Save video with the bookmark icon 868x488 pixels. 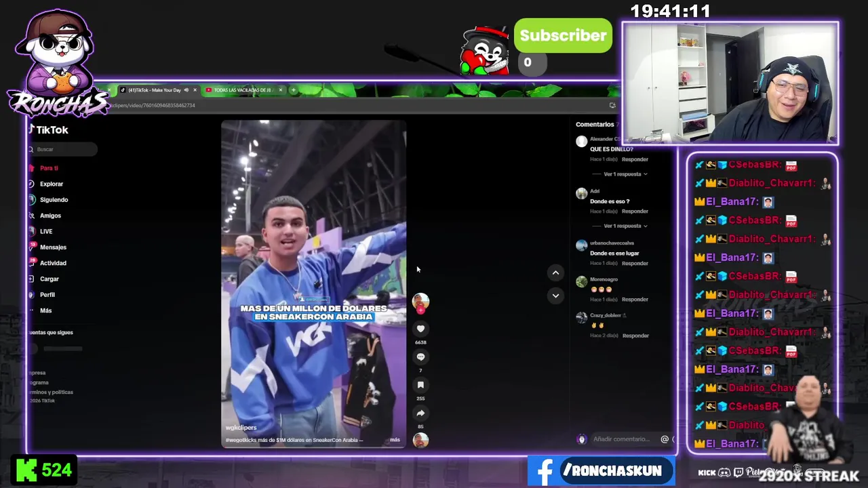point(420,385)
